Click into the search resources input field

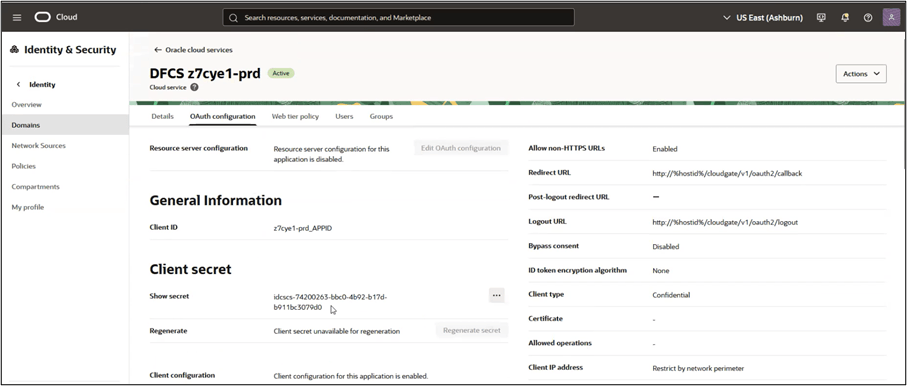[x=399, y=18]
